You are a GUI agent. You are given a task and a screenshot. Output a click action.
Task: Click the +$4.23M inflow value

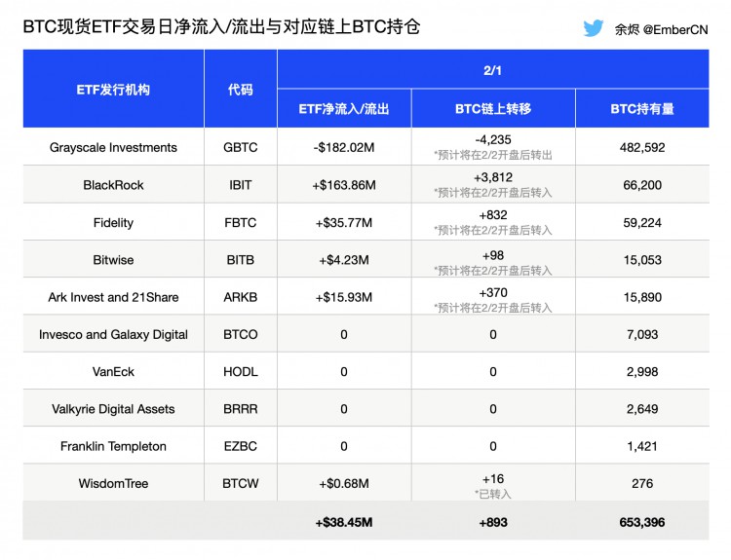pyautogui.click(x=344, y=260)
